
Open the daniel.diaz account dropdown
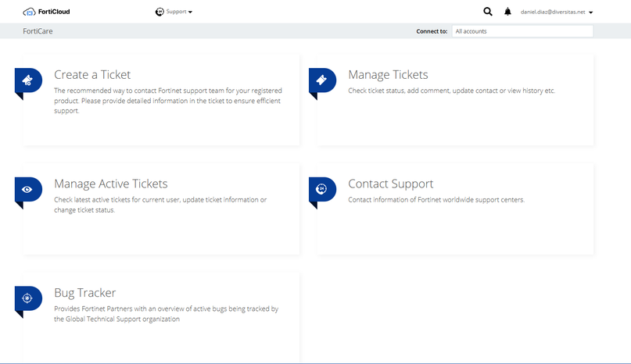pyautogui.click(x=557, y=12)
